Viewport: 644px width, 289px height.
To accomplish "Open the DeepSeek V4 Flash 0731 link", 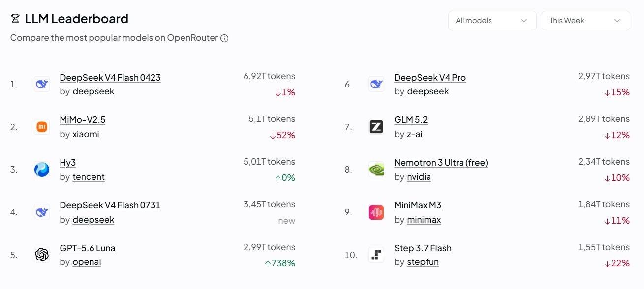I will click(x=110, y=205).
